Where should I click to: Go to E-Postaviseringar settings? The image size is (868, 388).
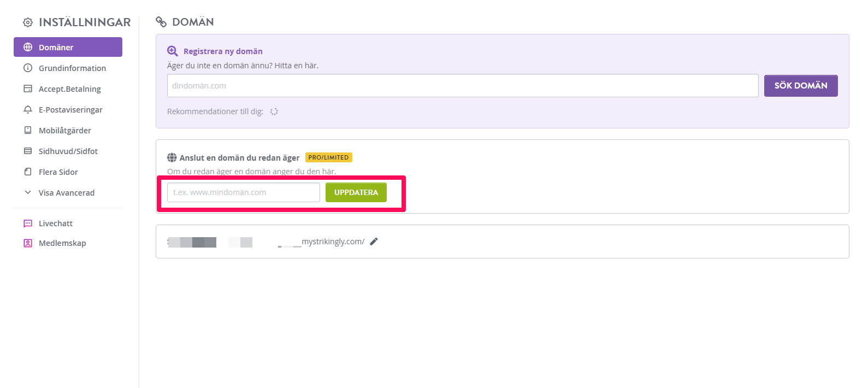70,110
